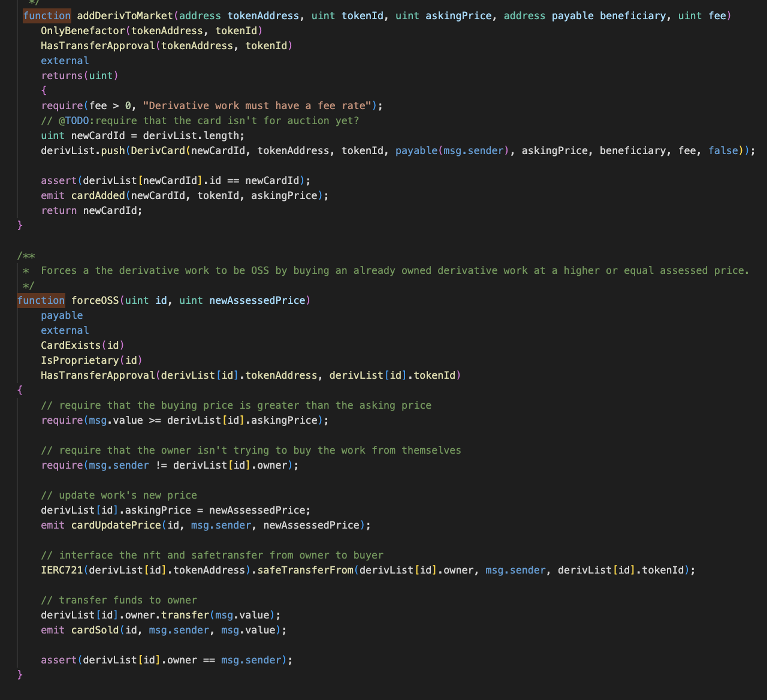Click the emit cardAdded statement

pos(185,195)
